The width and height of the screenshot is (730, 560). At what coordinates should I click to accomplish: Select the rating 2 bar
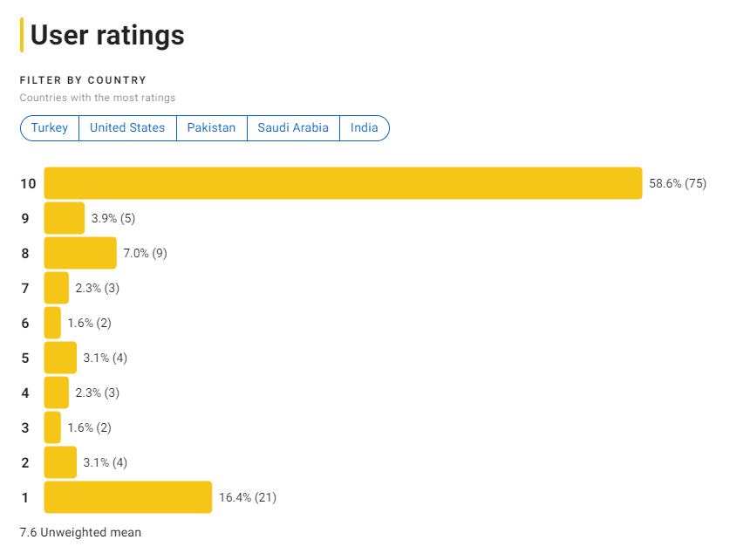(60, 462)
